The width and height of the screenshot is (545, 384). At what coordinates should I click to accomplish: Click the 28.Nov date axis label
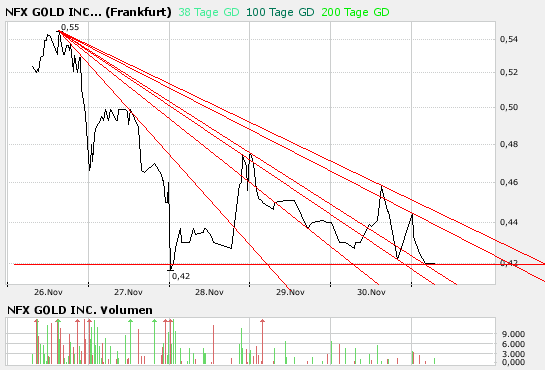209,292
